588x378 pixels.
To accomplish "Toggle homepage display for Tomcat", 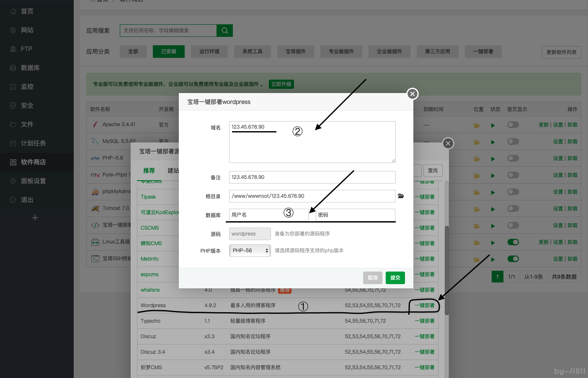I will (513, 208).
